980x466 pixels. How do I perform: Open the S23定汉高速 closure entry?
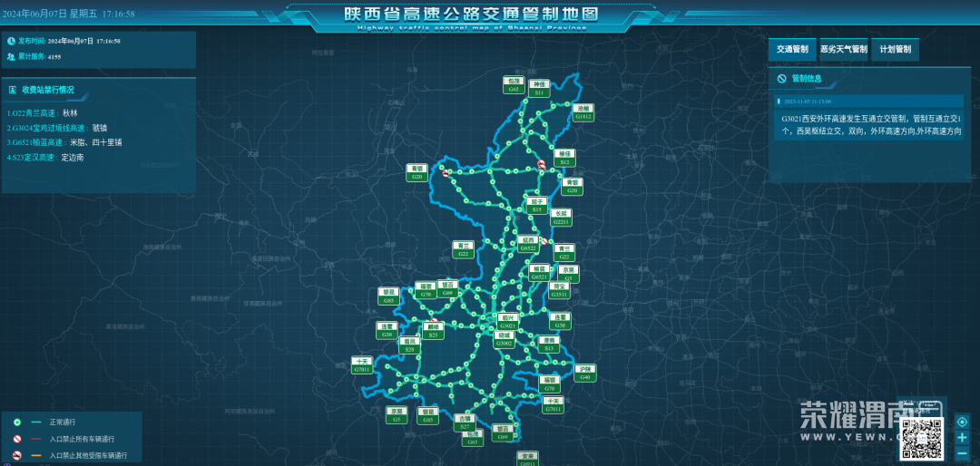tap(45, 157)
